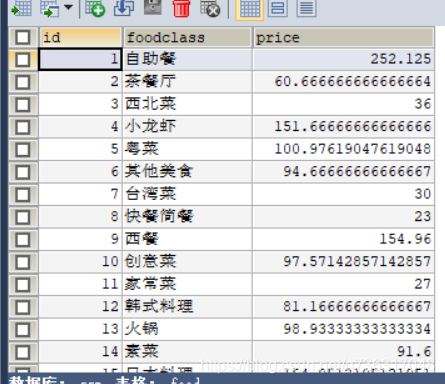Viewport: 445px width, 384px height.
Task: Check the row checkbox for 茶餐厅
Action: pyautogui.click(x=23, y=82)
